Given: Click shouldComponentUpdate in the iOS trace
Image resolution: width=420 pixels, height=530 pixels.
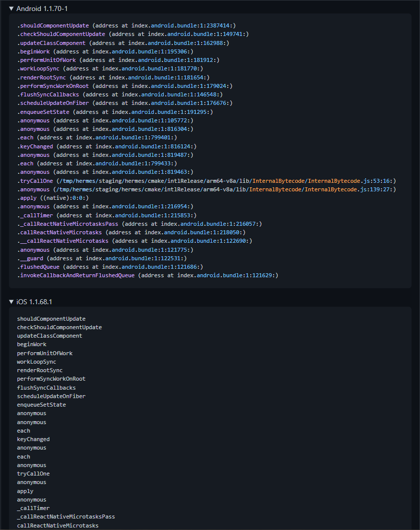Looking at the screenshot, I should point(51,319).
